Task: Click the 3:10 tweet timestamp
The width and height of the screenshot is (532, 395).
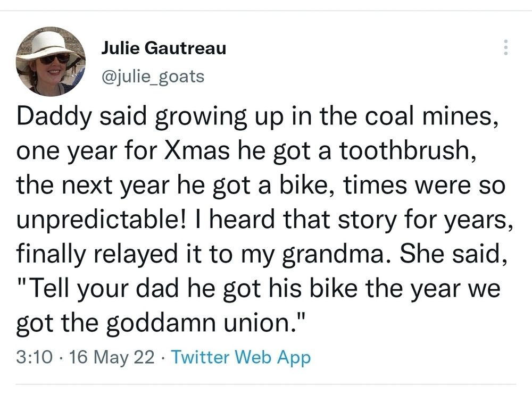Action: (x=35, y=357)
